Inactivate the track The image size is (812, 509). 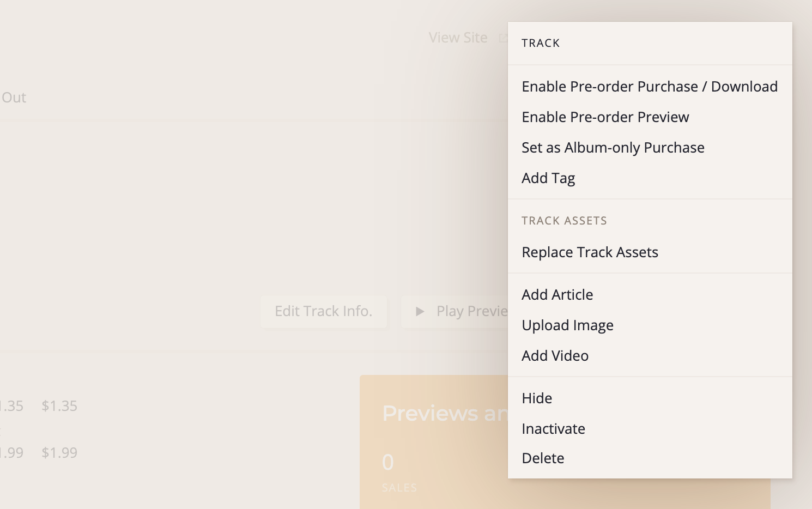(x=553, y=429)
